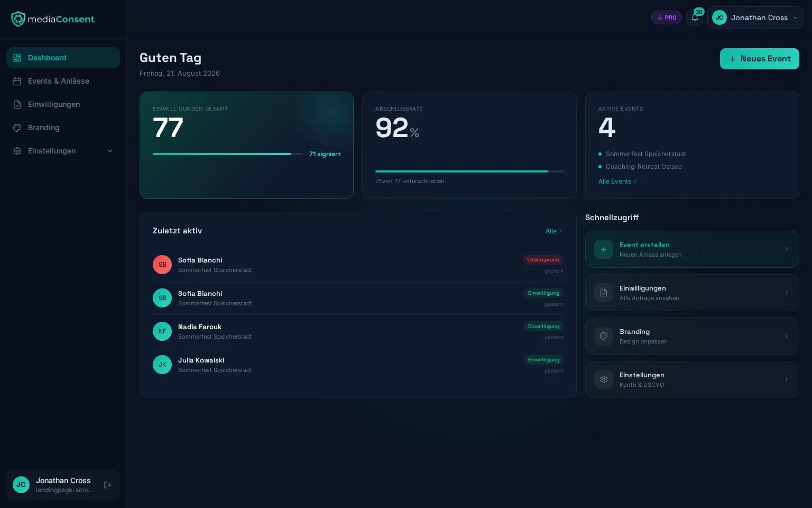The height and width of the screenshot is (508, 812).
Task: Click Sommerfest Speicherstadt in Aktive Events
Action: pyautogui.click(x=646, y=154)
